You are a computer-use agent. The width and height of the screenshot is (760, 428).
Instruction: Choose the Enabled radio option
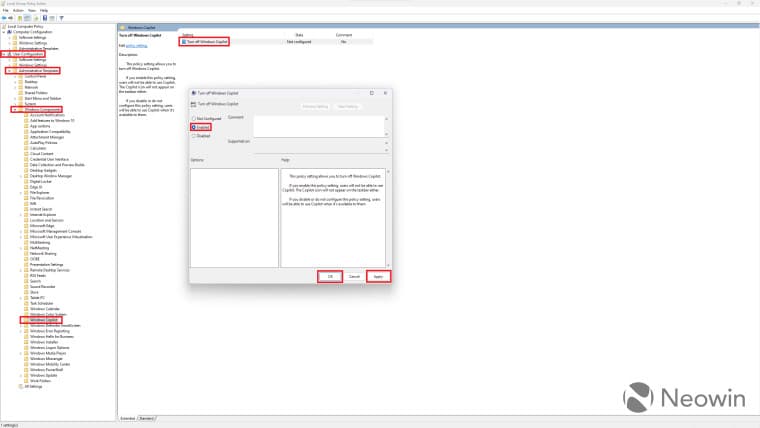pyautogui.click(x=193, y=127)
